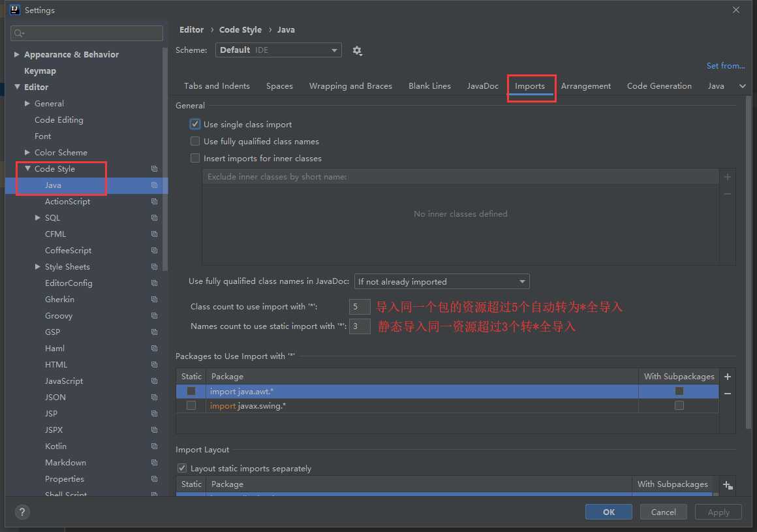The height and width of the screenshot is (532, 757).
Task: Select Code Editing in settings tree
Action: coord(59,119)
